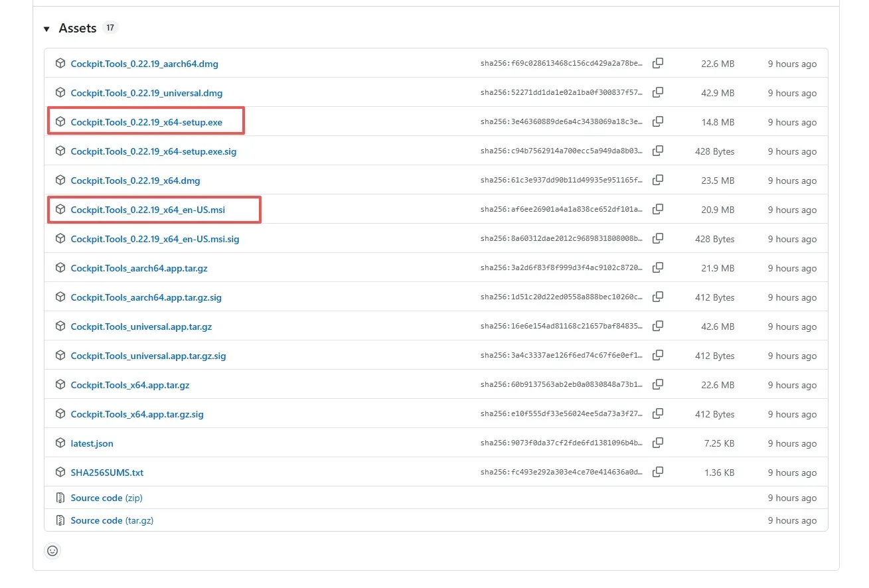Copy SHA256 hash of Cockpit.Tools_x64.app.tar.gz
The width and height of the screenshot is (869, 588).
[658, 385]
